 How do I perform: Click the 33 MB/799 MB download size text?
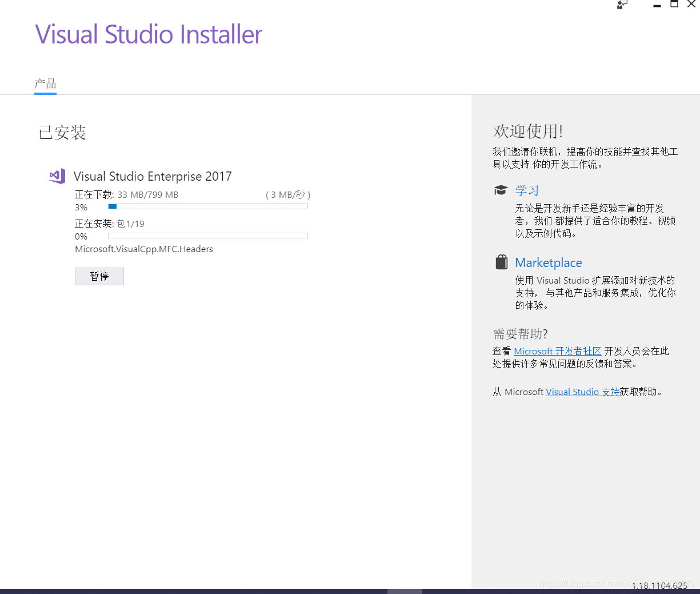click(x=148, y=195)
